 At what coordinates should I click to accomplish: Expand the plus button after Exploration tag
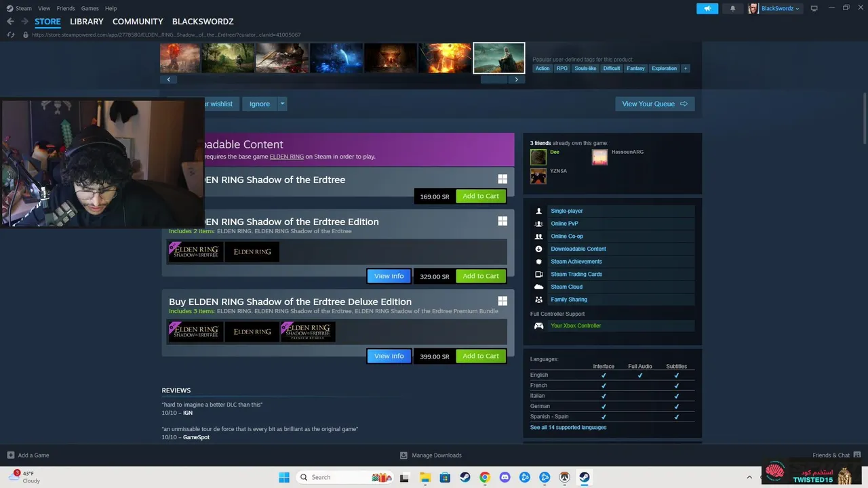pos(686,68)
